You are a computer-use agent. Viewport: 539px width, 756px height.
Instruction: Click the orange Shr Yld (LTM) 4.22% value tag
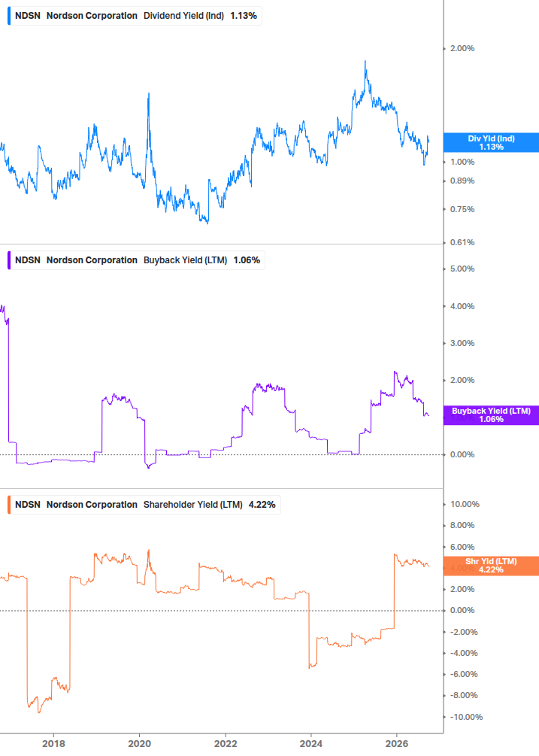click(491, 566)
